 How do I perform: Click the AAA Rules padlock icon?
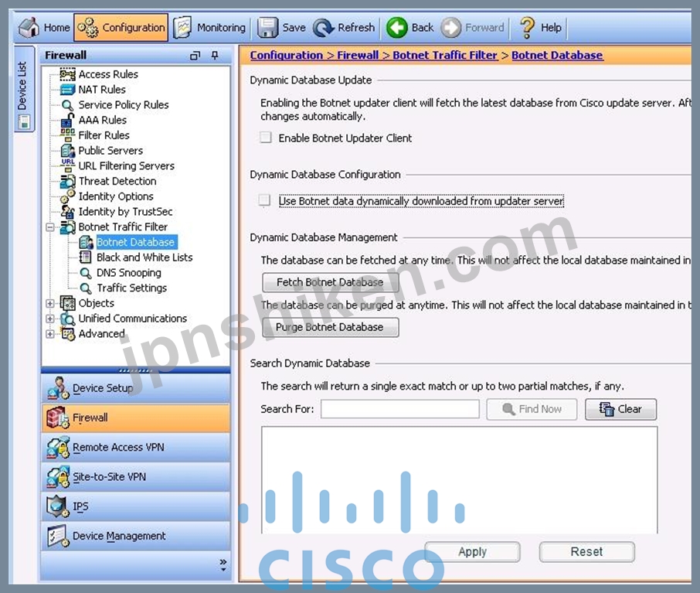(x=68, y=120)
